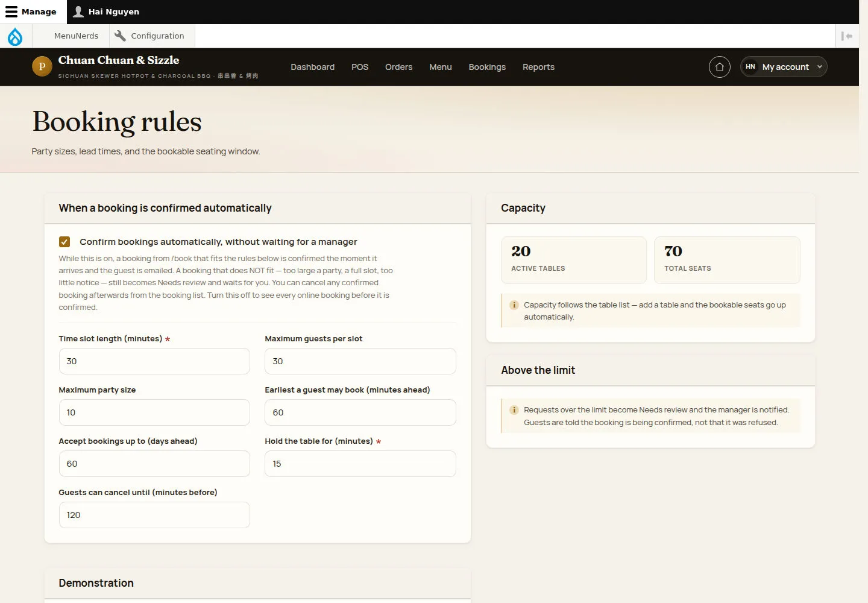Viewport: 868px width, 603px height.
Task: Click the Demonstration section heading
Action: (x=96, y=583)
